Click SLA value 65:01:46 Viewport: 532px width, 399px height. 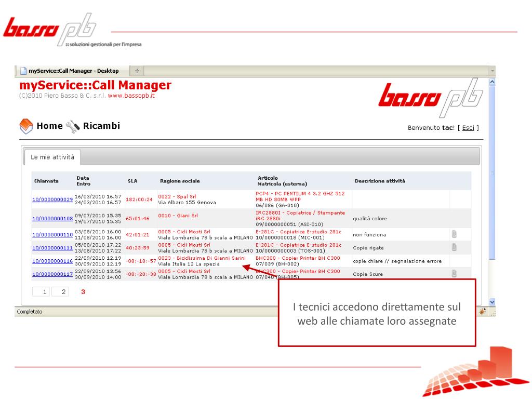[x=137, y=219]
